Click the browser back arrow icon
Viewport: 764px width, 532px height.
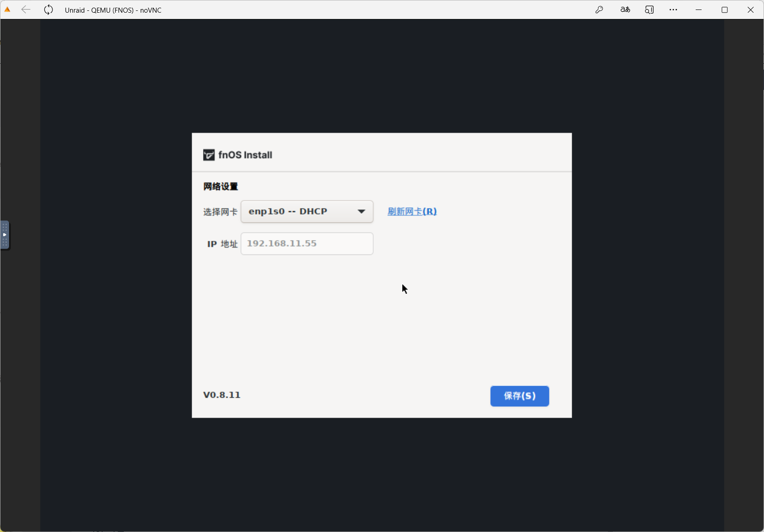pos(26,9)
